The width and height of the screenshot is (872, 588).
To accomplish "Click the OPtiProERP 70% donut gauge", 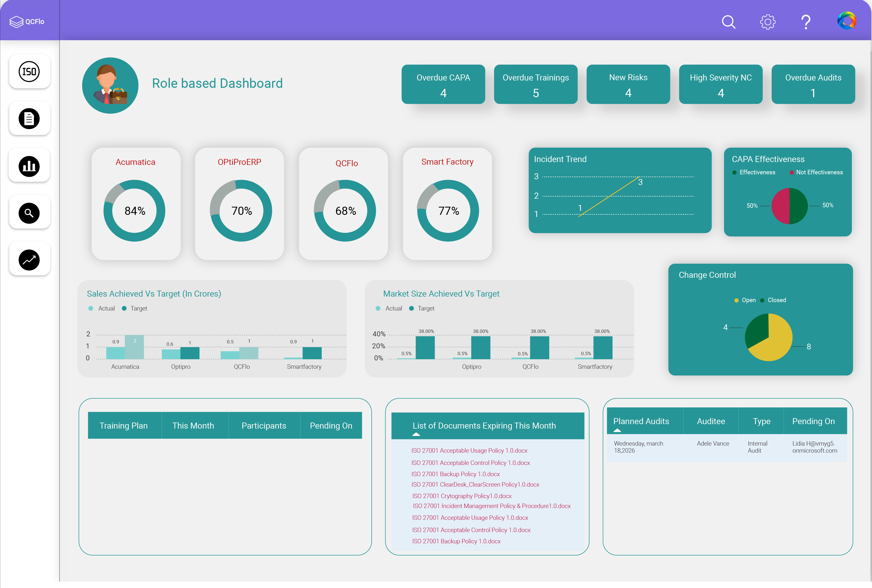I will 241,211.
